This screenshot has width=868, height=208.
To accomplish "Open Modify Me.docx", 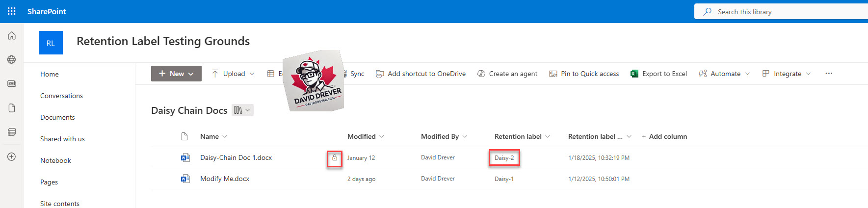I will pos(225,179).
